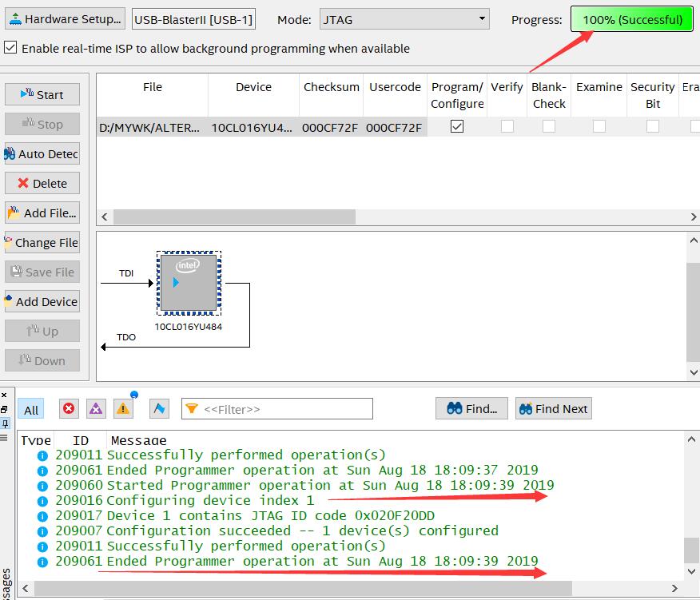Click file table horizontal scrollbar thumb
The image size is (700, 600).
pyautogui.click(x=234, y=217)
